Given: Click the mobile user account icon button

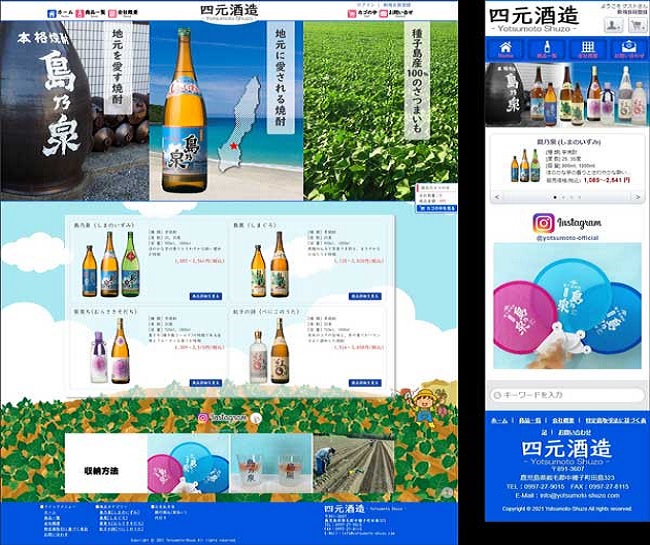Looking at the screenshot, I should [613, 26].
